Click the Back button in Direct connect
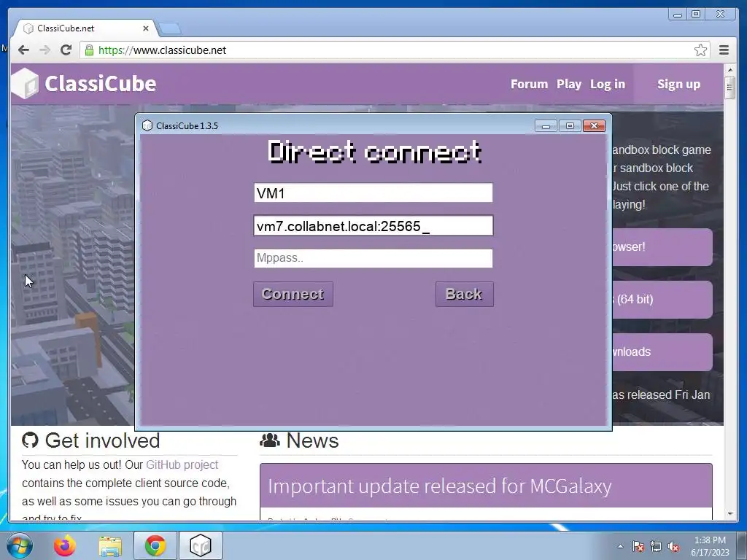The width and height of the screenshot is (747, 560). tap(464, 294)
